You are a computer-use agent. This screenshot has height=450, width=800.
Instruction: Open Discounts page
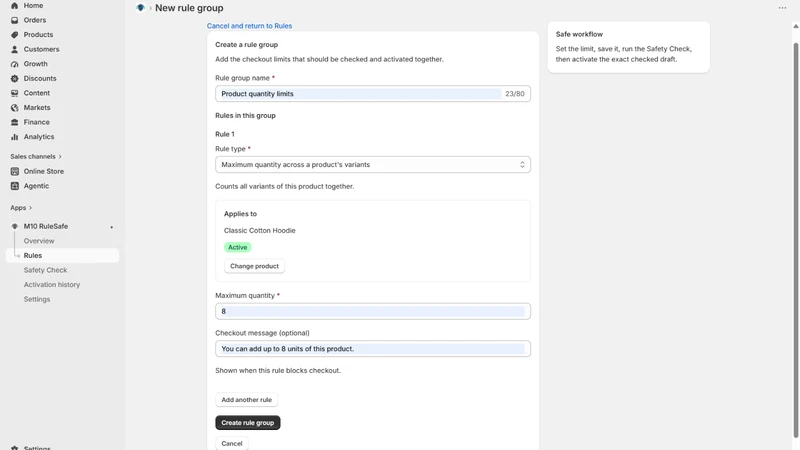pos(40,79)
